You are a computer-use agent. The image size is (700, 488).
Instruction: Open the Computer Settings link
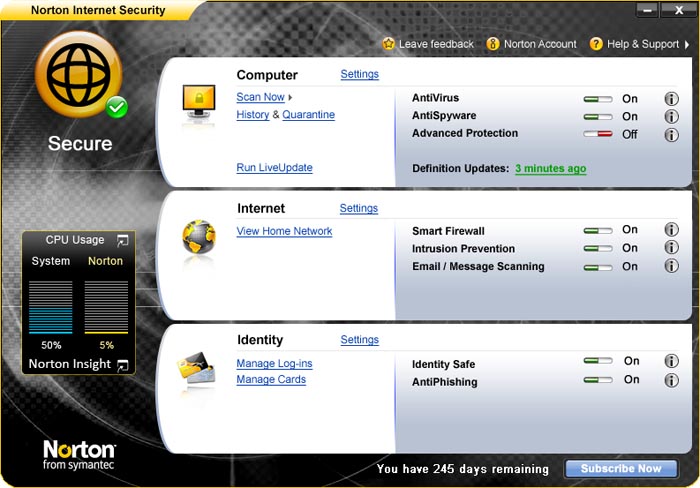click(359, 75)
